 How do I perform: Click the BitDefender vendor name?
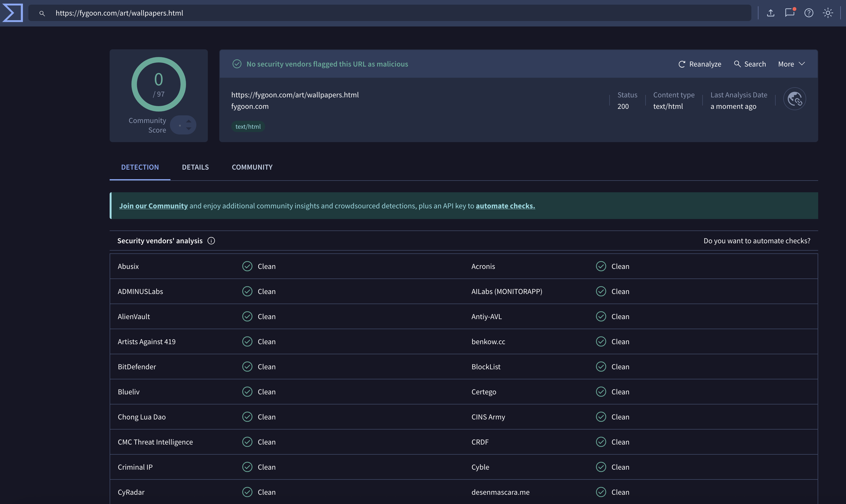tap(137, 367)
